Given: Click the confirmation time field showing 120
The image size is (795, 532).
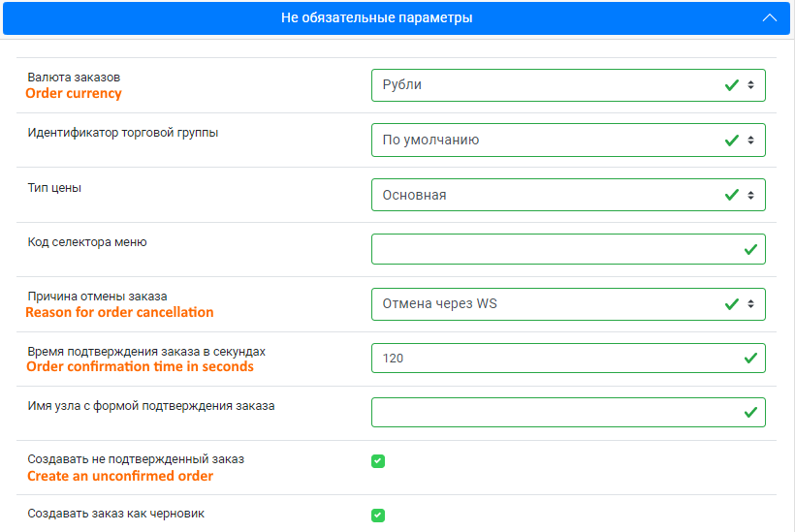Looking at the screenshot, I should pos(568,359).
